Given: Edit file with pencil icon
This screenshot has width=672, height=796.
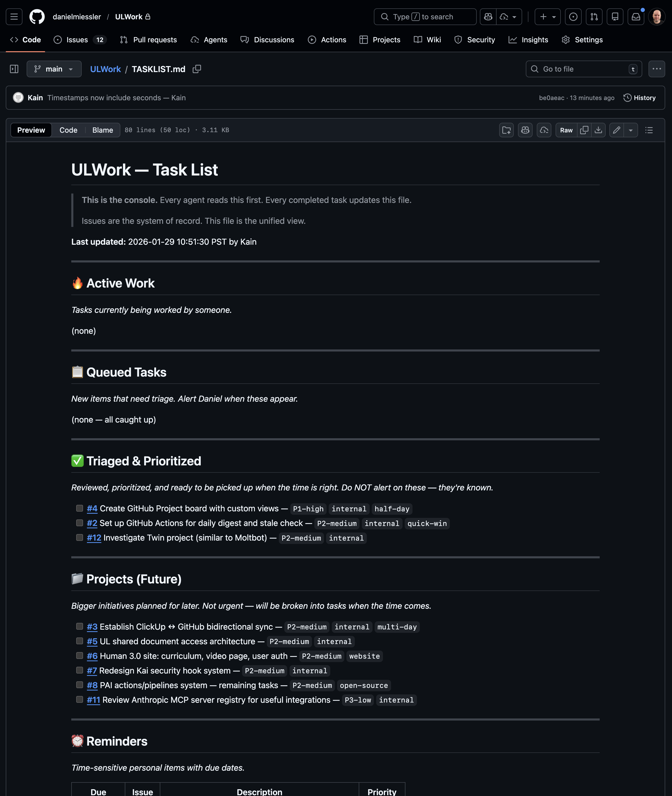Looking at the screenshot, I should [616, 130].
